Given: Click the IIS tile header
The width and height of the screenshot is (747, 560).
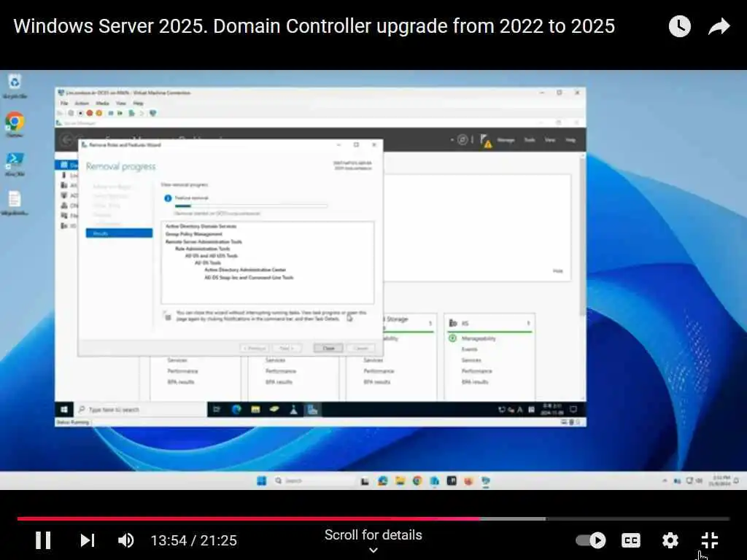Looking at the screenshot, I should 489,323.
